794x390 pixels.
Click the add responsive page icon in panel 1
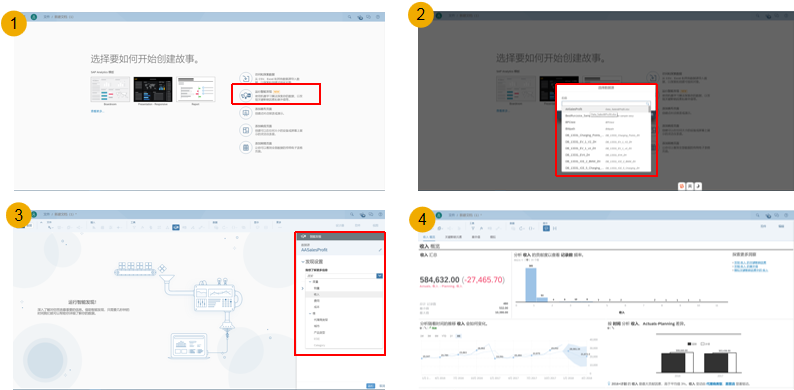245,130
